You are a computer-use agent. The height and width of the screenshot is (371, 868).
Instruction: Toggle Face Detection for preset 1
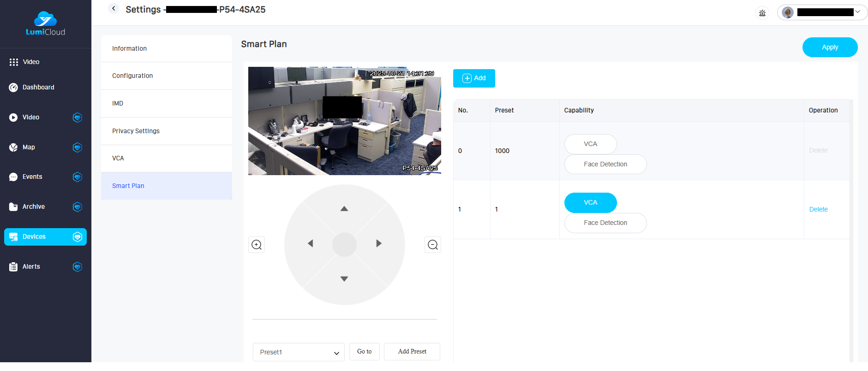point(605,223)
